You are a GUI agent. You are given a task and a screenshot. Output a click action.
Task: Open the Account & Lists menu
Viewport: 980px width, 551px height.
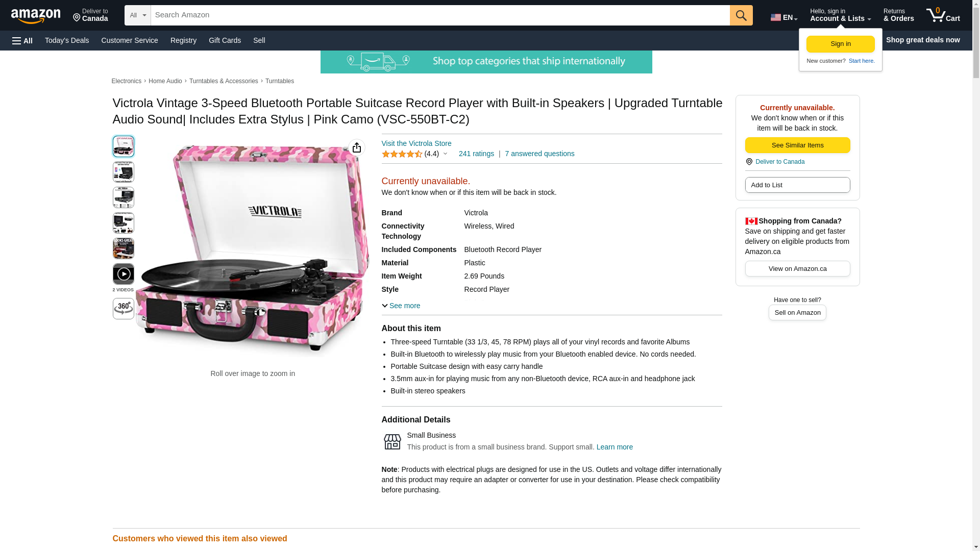pyautogui.click(x=840, y=15)
